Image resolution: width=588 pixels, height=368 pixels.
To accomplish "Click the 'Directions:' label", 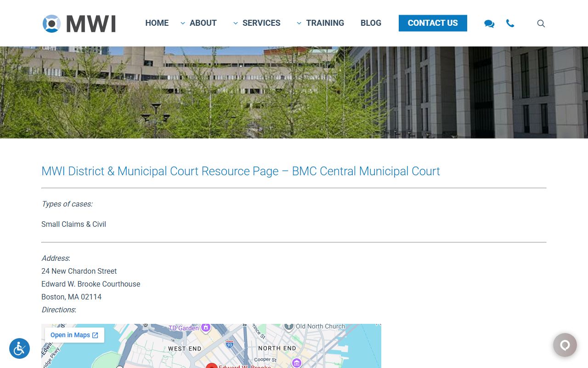I will point(59,310).
